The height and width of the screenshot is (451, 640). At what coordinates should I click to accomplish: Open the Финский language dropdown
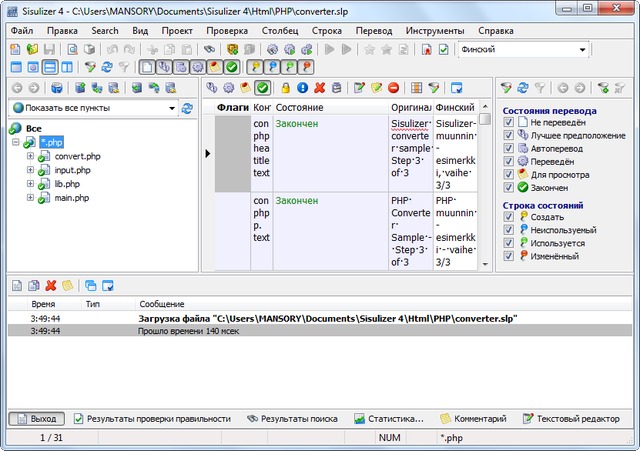pyautogui.click(x=582, y=49)
